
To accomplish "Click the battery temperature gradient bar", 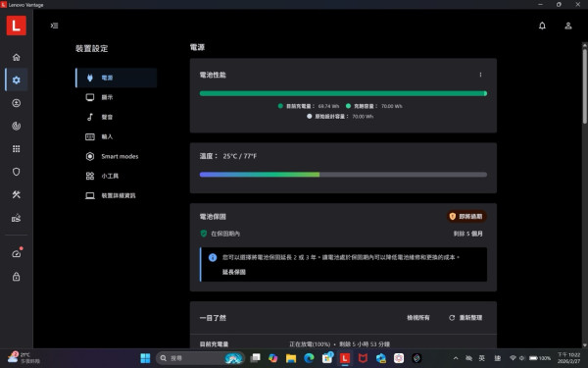I will (x=343, y=175).
